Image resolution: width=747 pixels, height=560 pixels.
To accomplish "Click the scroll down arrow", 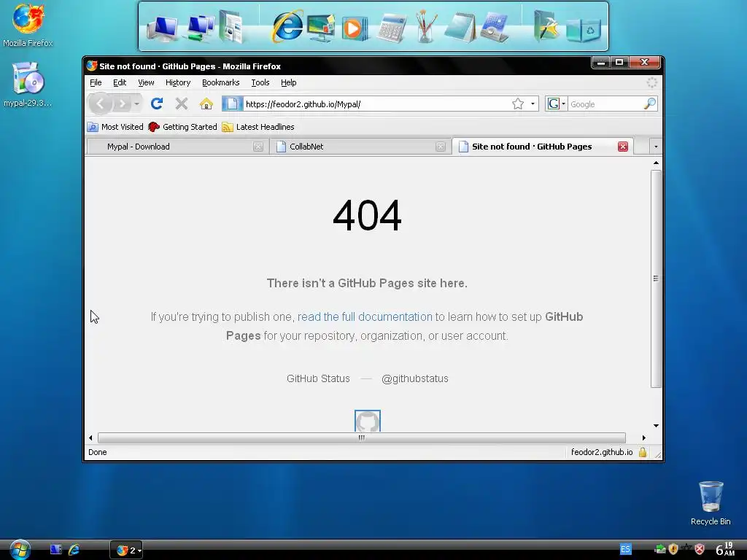I will 656,426.
